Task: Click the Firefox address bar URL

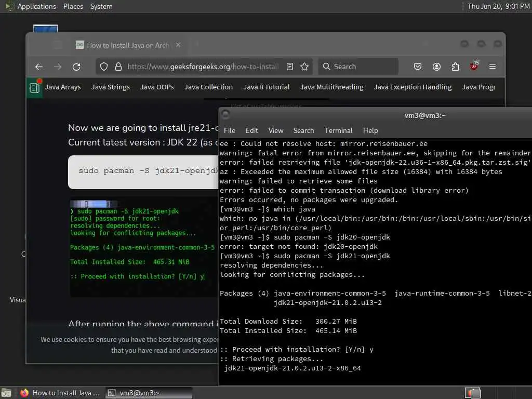Action: coord(203,67)
